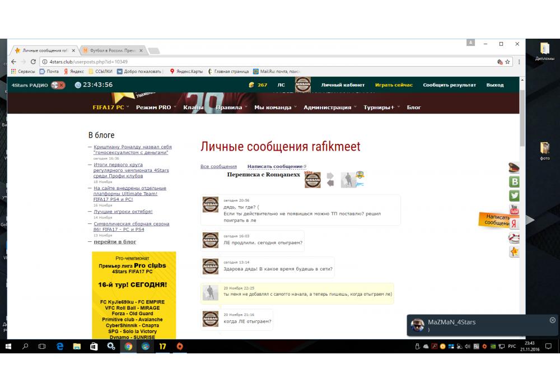Expand the 'Администрация' menu
Image resolution: width=560 pixels, height=392 pixels.
[x=330, y=107]
